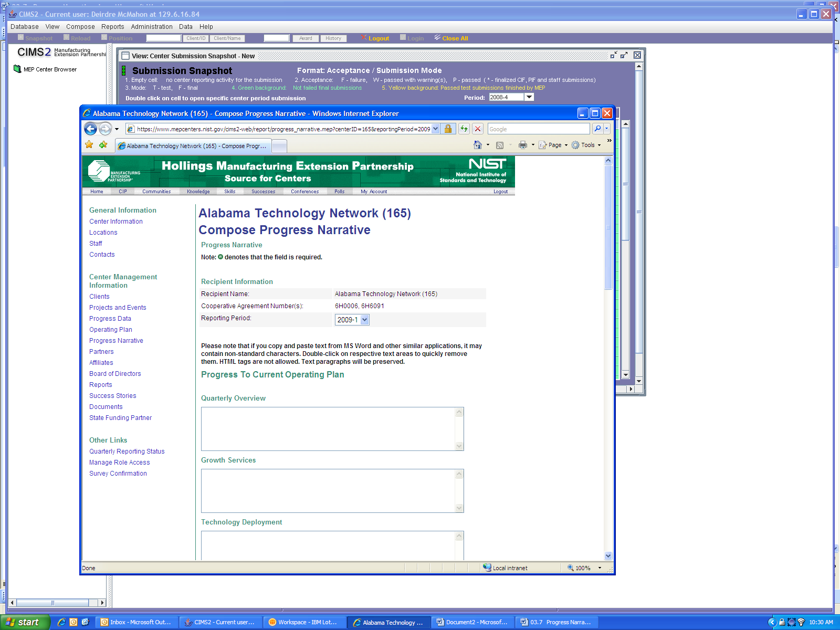Open a new blank browser tab
Screen dimensions: 840x630
click(279, 146)
